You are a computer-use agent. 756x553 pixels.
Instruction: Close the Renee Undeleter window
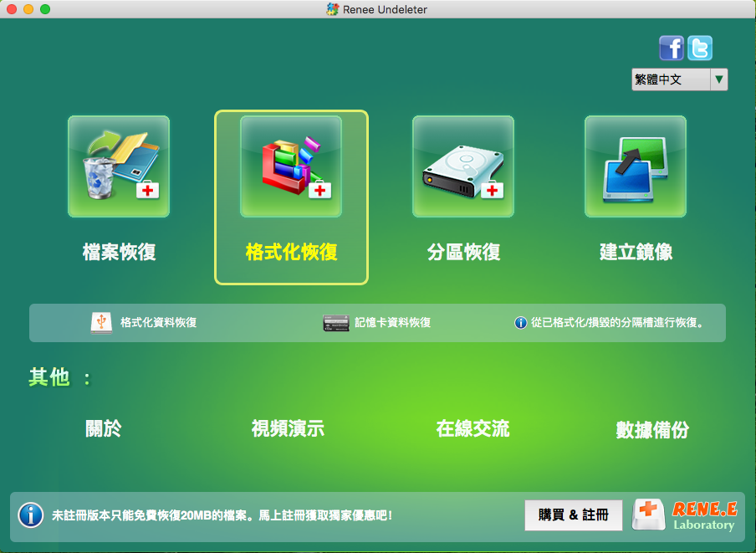point(12,9)
